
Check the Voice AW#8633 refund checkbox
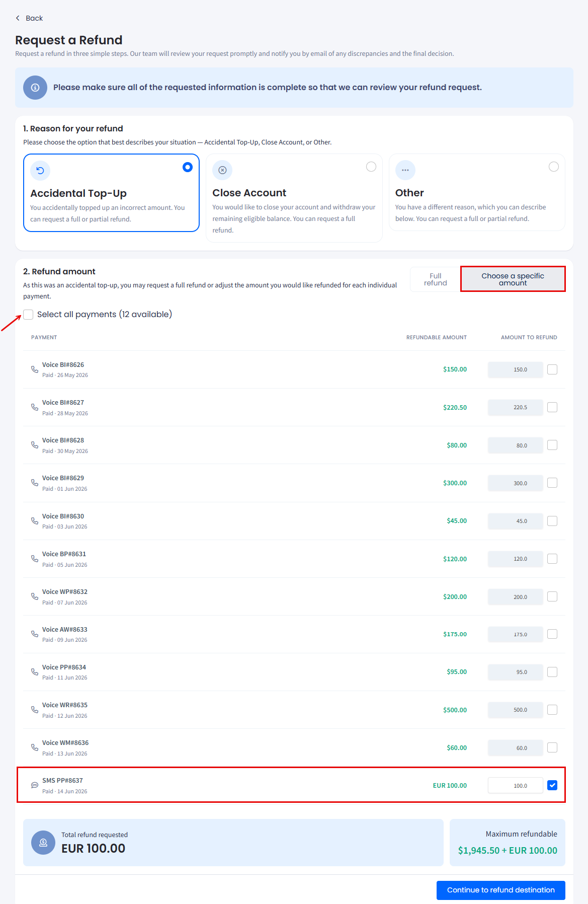552,634
